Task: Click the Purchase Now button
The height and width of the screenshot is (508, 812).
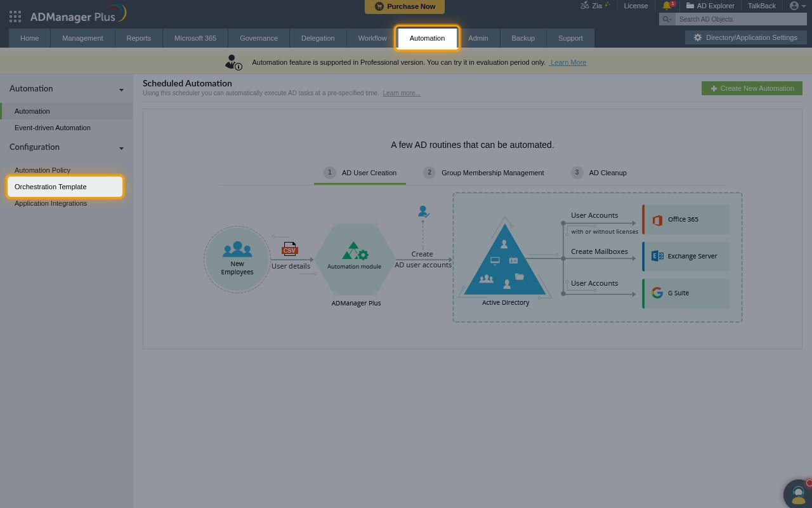Action: pos(405,6)
